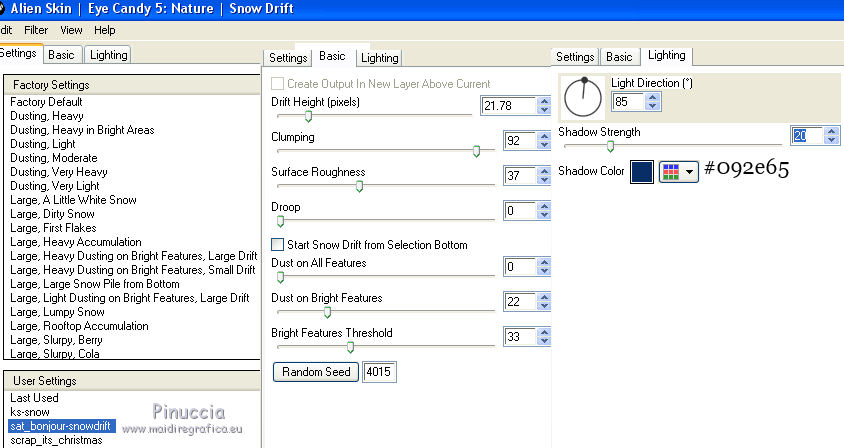Click the Random Seed value field 4015
The image size is (844, 448).
[x=379, y=372]
